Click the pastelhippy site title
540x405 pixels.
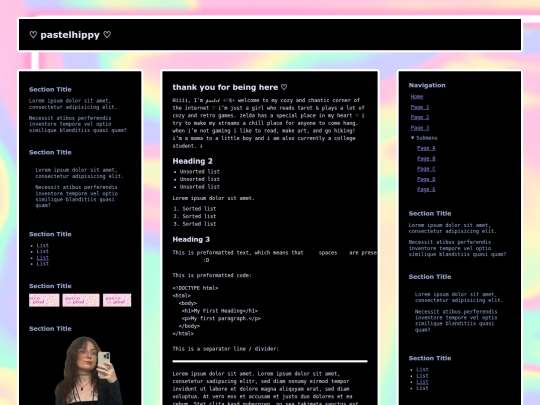pyautogui.click(x=70, y=35)
